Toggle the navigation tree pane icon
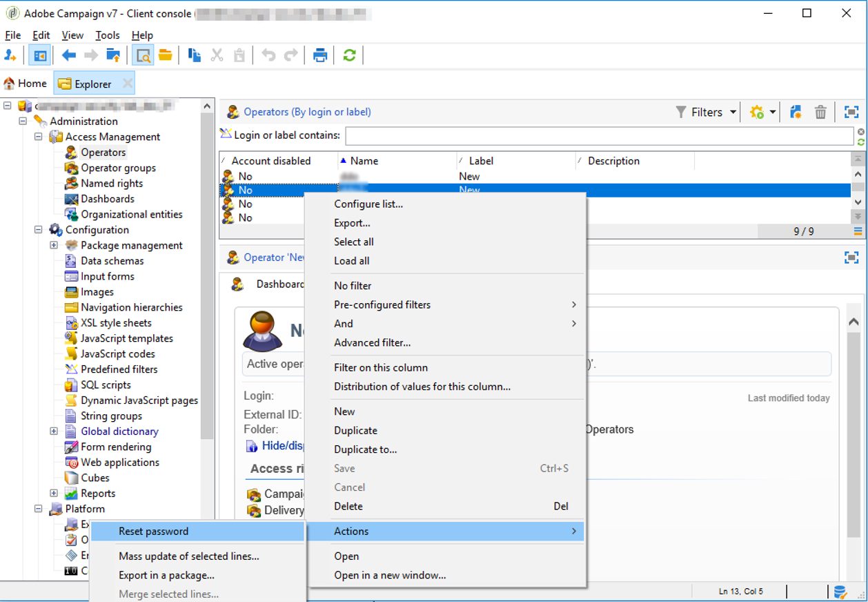The height and width of the screenshot is (602, 868). click(x=40, y=56)
